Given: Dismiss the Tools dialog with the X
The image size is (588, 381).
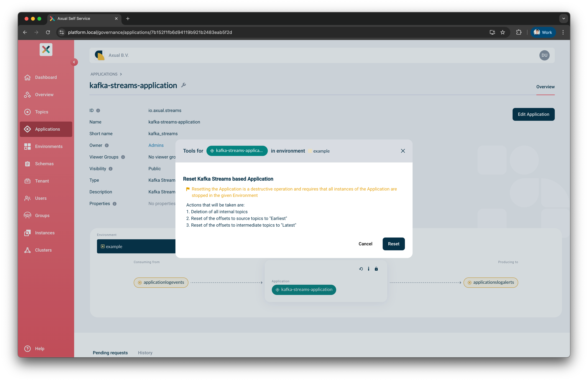Looking at the screenshot, I should point(403,151).
